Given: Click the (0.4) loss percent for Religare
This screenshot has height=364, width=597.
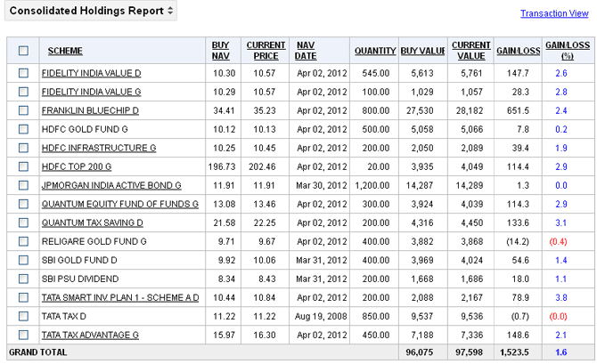Looking at the screenshot, I should coord(558,241).
